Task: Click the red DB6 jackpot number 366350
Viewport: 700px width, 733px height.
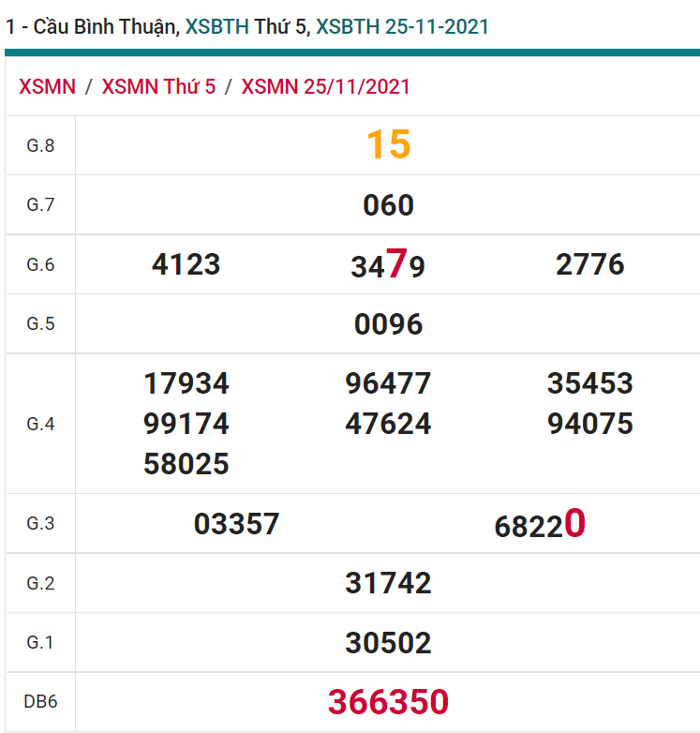Action: click(x=388, y=701)
